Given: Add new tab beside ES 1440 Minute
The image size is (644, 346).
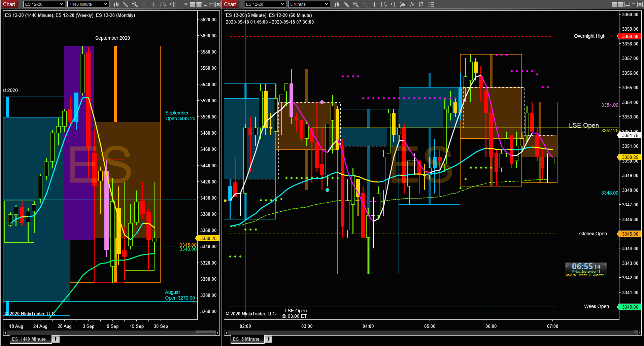Looking at the screenshot, I should pyautogui.click(x=56, y=339).
